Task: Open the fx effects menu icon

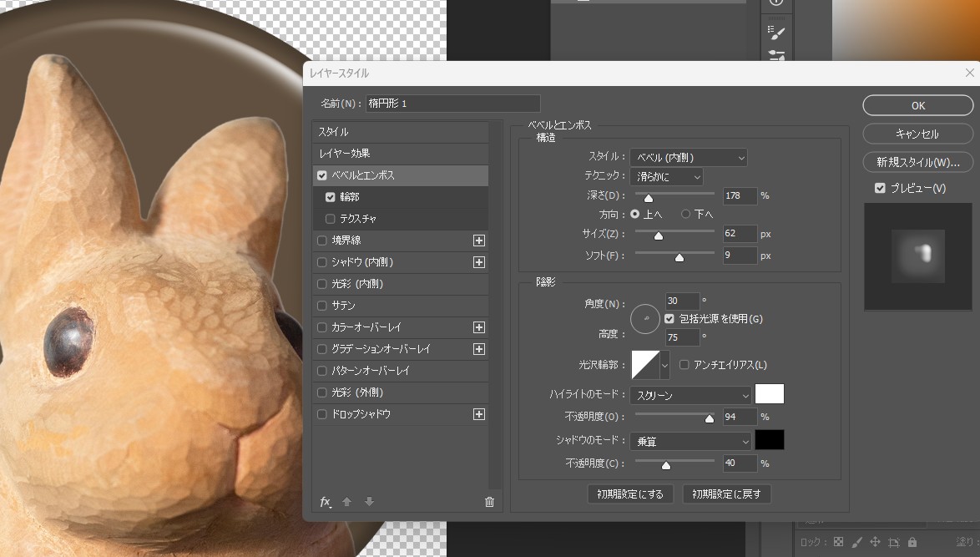Action: 326,502
